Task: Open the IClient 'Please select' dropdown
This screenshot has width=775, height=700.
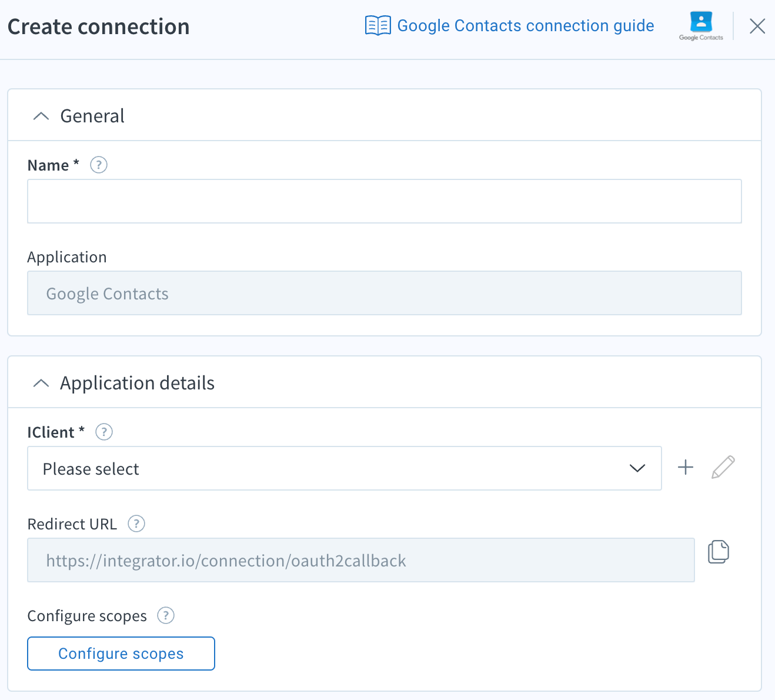Action: [344, 469]
